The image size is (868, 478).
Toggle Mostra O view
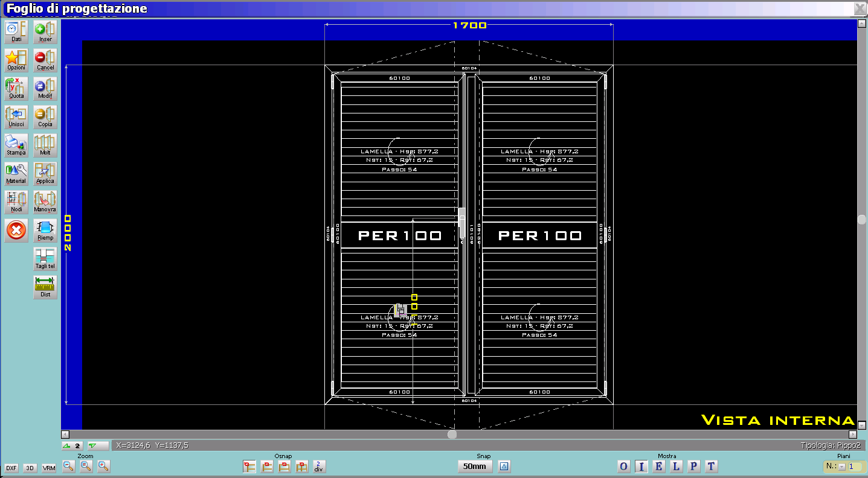[x=624, y=466]
